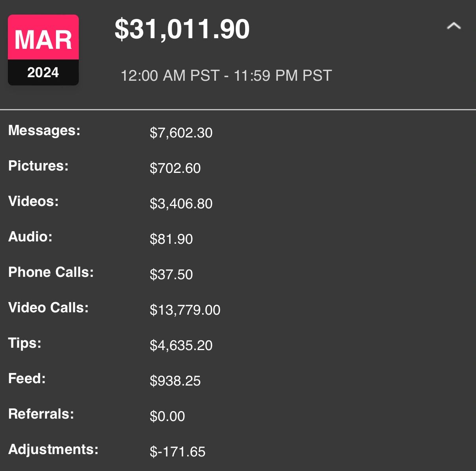Collapse the March 2024 earnings panel
476x471 pixels.
click(x=454, y=26)
